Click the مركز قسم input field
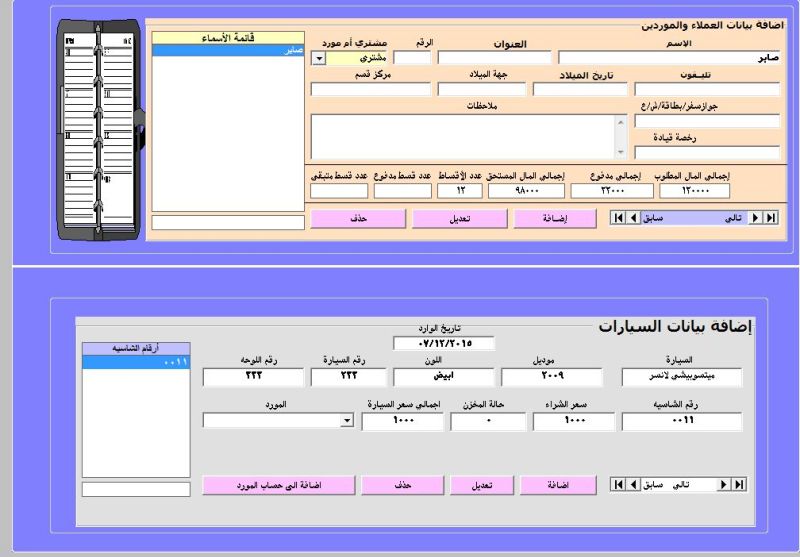The width and height of the screenshot is (800, 557). 371,89
